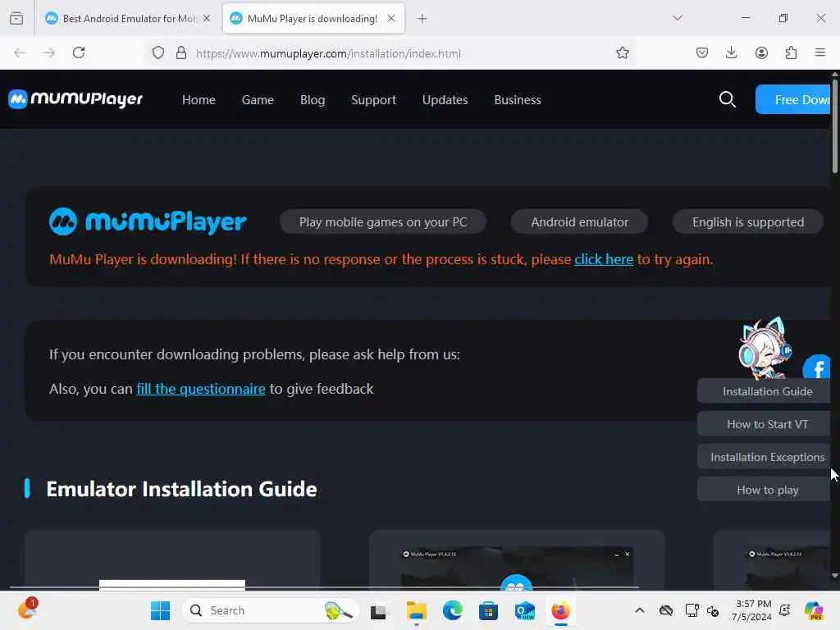840x630 pixels.
Task: Click the MuMu mascot character image
Action: (x=765, y=348)
